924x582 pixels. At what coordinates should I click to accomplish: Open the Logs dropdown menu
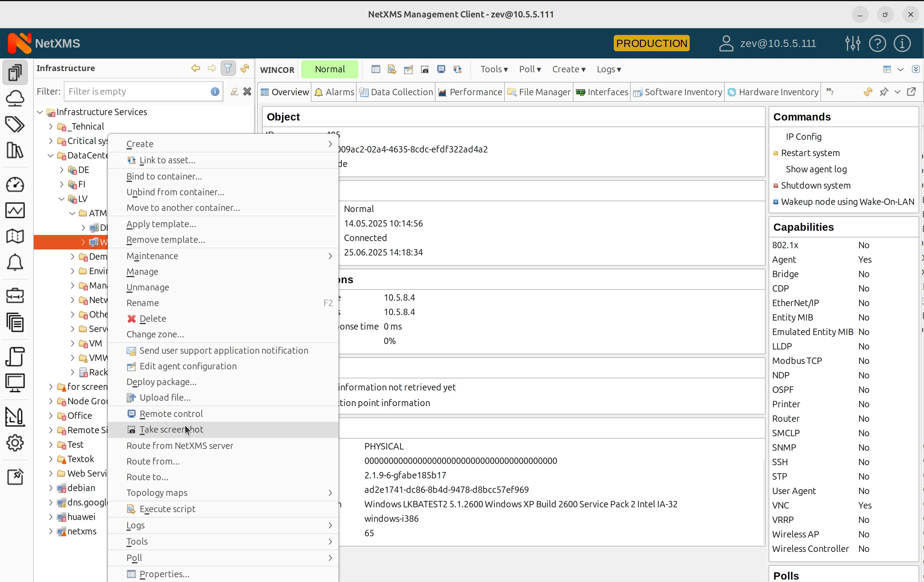[609, 70]
